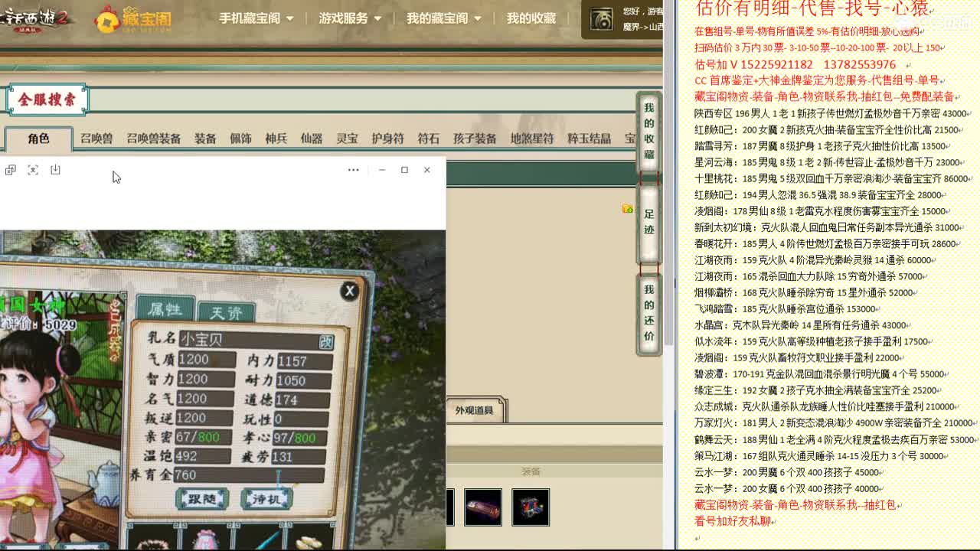Click the bottom red line 看号加好友私聊

tap(733, 521)
